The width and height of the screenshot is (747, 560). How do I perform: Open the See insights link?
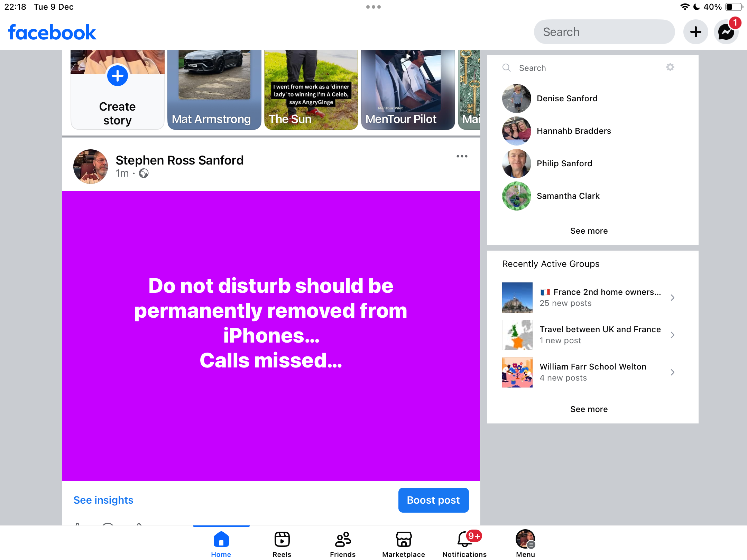point(103,500)
